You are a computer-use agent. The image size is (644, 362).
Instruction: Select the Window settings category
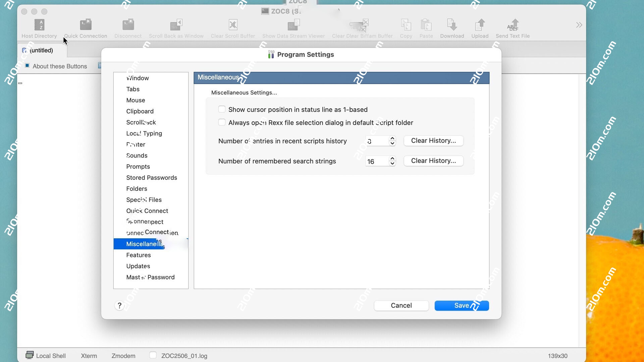pos(151,78)
